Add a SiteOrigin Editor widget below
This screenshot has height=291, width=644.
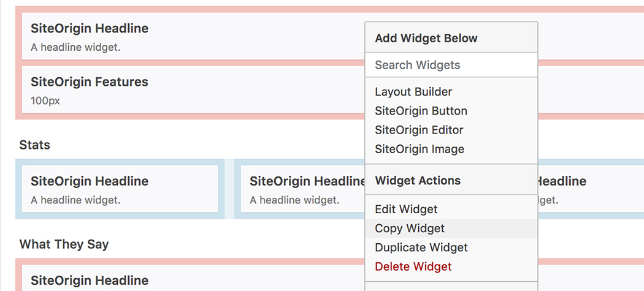(x=451, y=130)
